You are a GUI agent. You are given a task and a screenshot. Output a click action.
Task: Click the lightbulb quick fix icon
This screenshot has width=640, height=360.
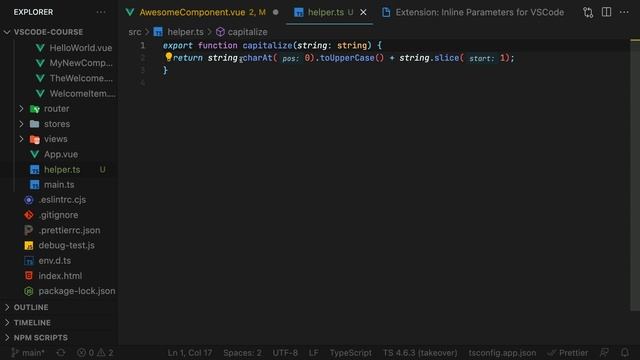(x=168, y=57)
